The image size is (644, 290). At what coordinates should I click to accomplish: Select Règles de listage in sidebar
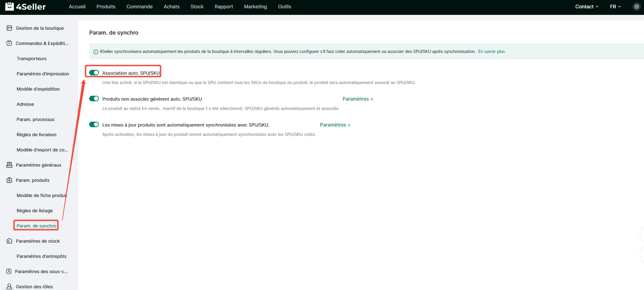point(35,211)
